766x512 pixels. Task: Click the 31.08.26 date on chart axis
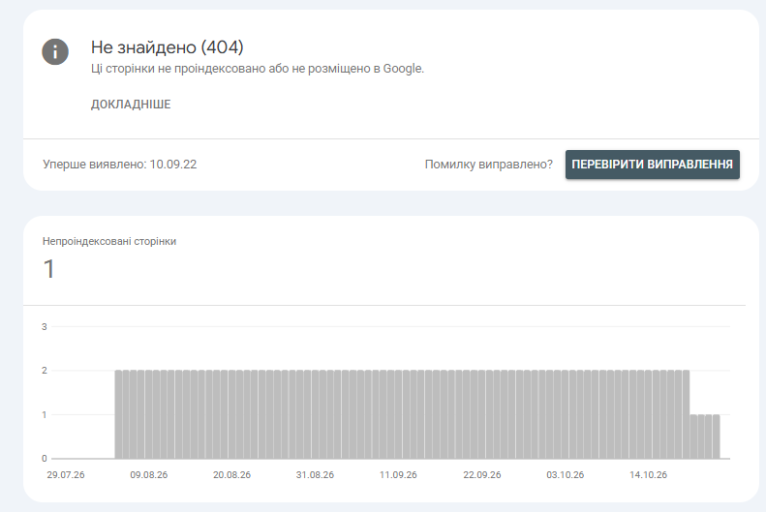pyautogui.click(x=315, y=474)
